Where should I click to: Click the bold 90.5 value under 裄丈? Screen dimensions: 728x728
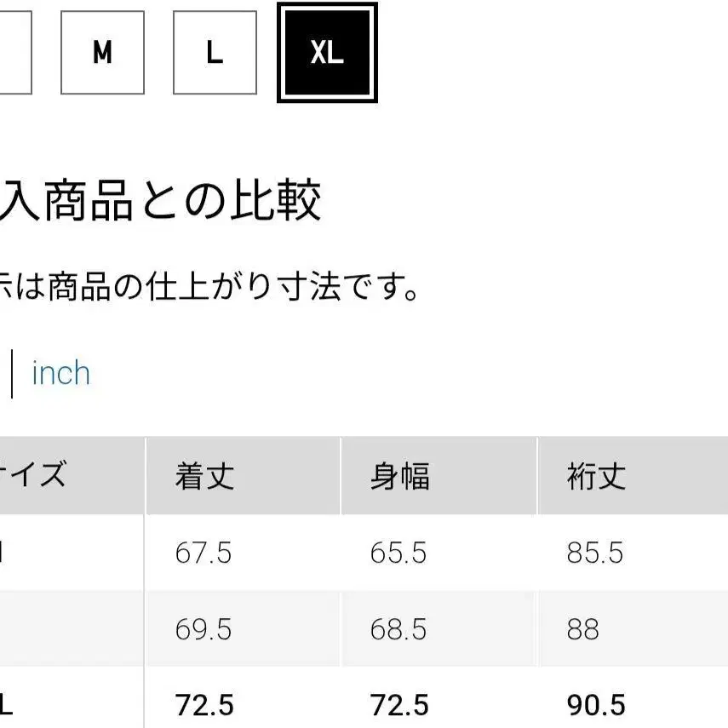coord(596,705)
